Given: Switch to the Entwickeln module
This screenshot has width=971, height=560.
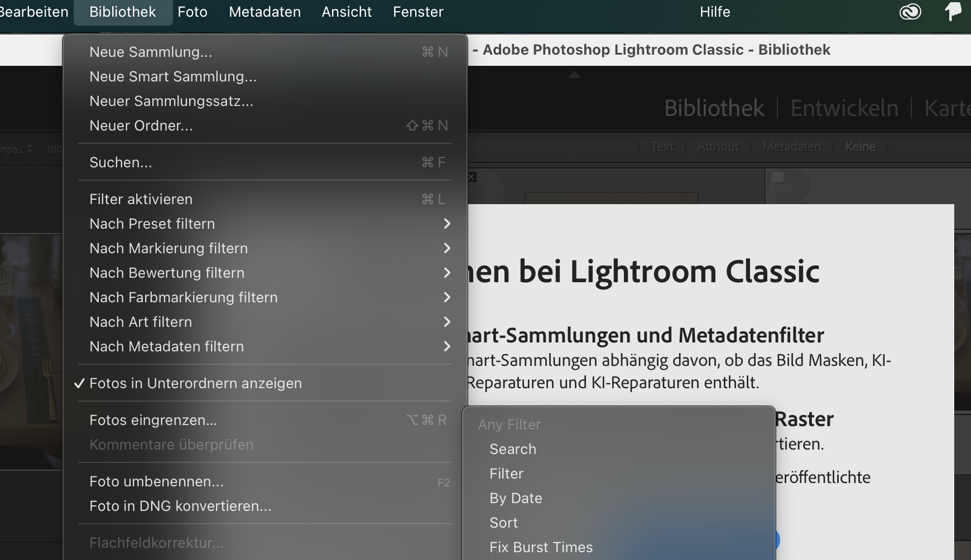Looking at the screenshot, I should tap(844, 108).
